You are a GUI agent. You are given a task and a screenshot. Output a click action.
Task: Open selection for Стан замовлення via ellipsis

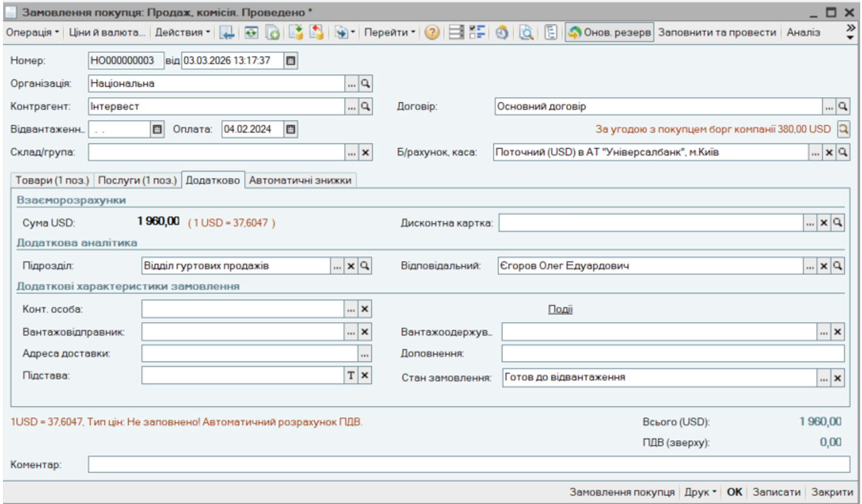pos(824,378)
